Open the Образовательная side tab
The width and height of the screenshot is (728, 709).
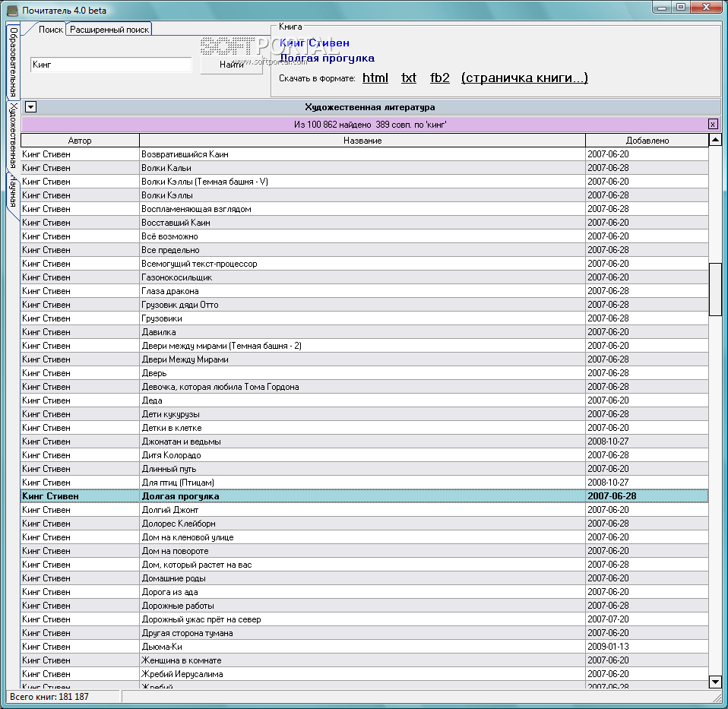[x=13, y=62]
